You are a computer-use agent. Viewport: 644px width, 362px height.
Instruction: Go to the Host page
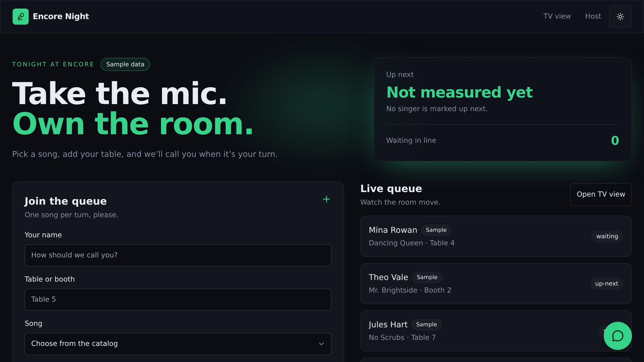(593, 16)
